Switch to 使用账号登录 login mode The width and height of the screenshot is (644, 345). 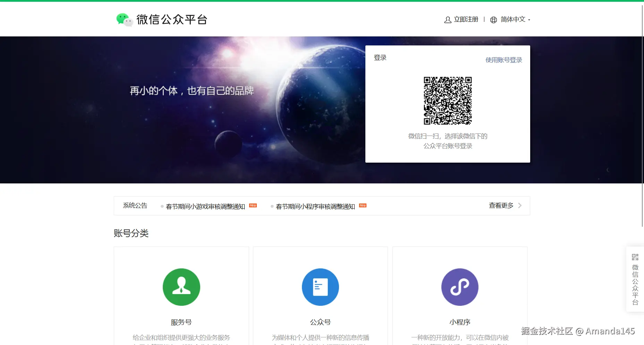(503, 60)
